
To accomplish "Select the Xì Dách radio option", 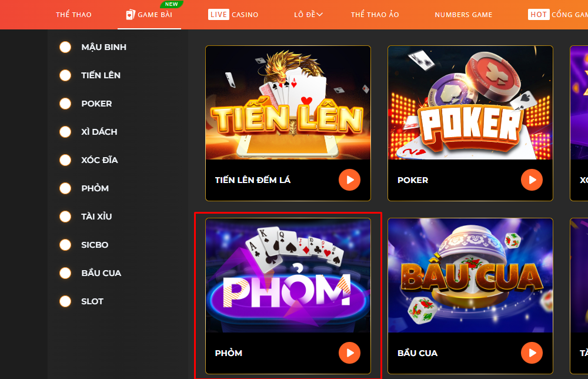I will click(x=65, y=132).
